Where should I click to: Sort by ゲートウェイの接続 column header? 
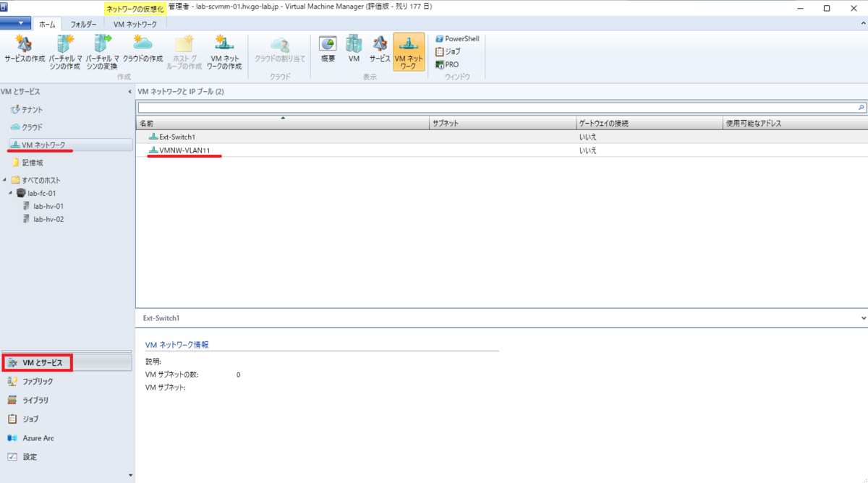click(x=650, y=123)
